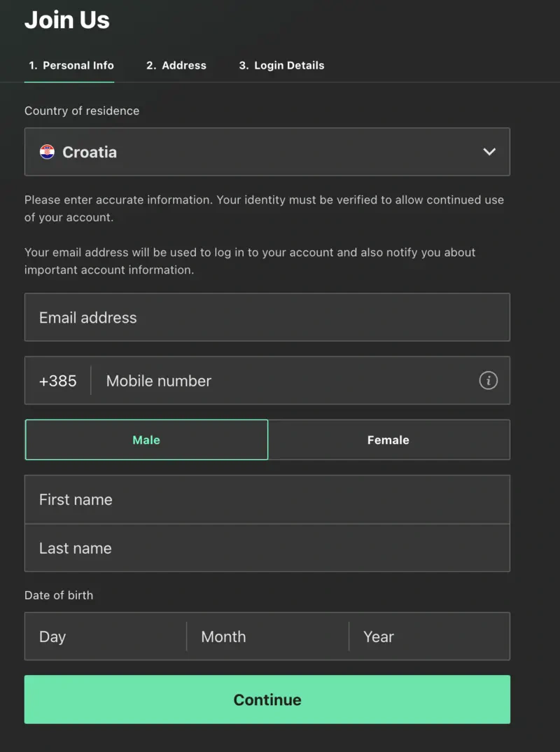The width and height of the screenshot is (560, 752).
Task: Click the Month of birth field
Action: click(x=267, y=636)
